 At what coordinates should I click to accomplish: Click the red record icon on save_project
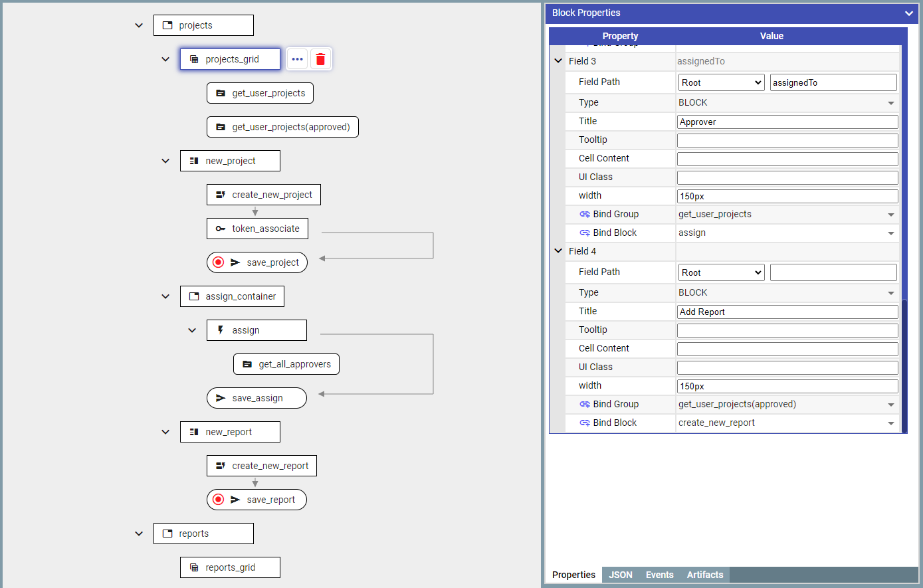pos(218,262)
